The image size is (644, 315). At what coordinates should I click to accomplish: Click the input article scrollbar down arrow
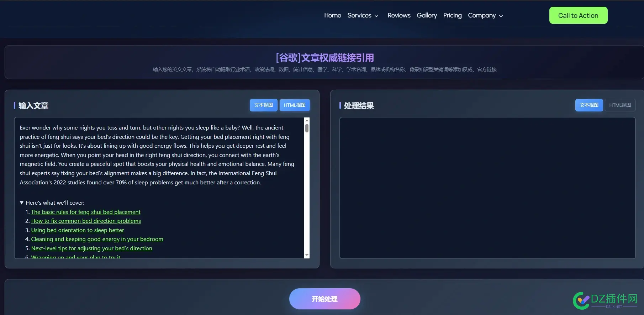click(307, 255)
